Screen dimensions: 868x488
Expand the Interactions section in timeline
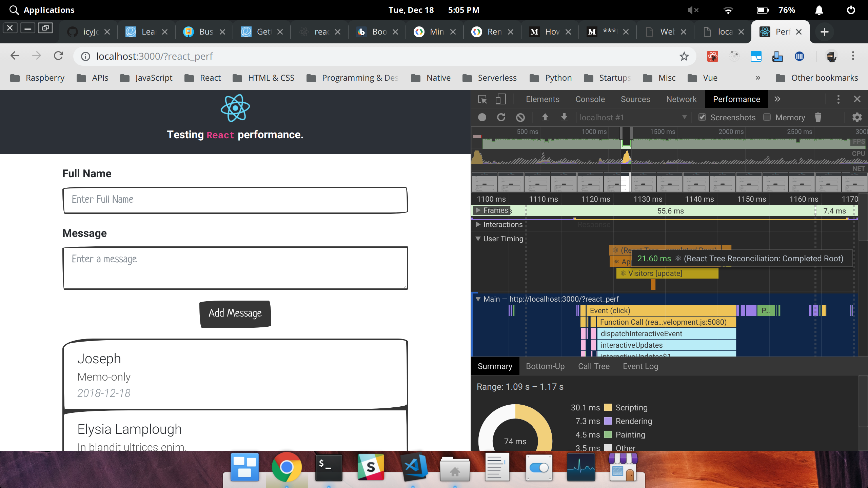click(x=478, y=225)
